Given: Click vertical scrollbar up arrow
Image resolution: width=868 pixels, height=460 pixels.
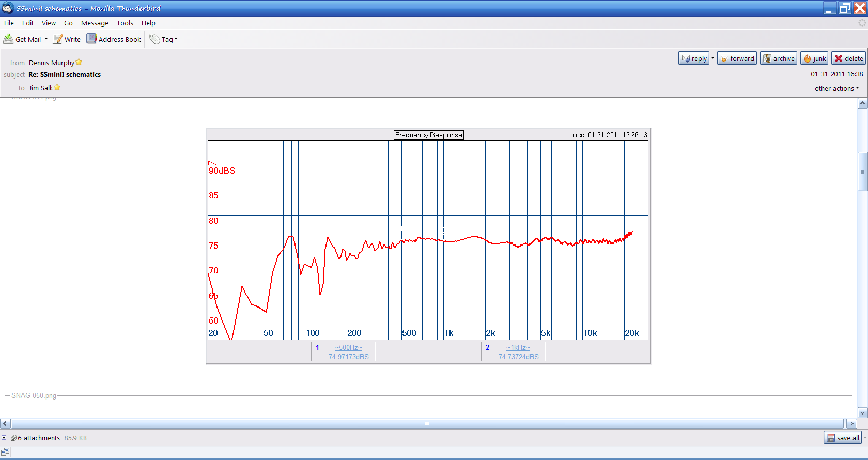Looking at the screenshot, I should click(862, 103).
